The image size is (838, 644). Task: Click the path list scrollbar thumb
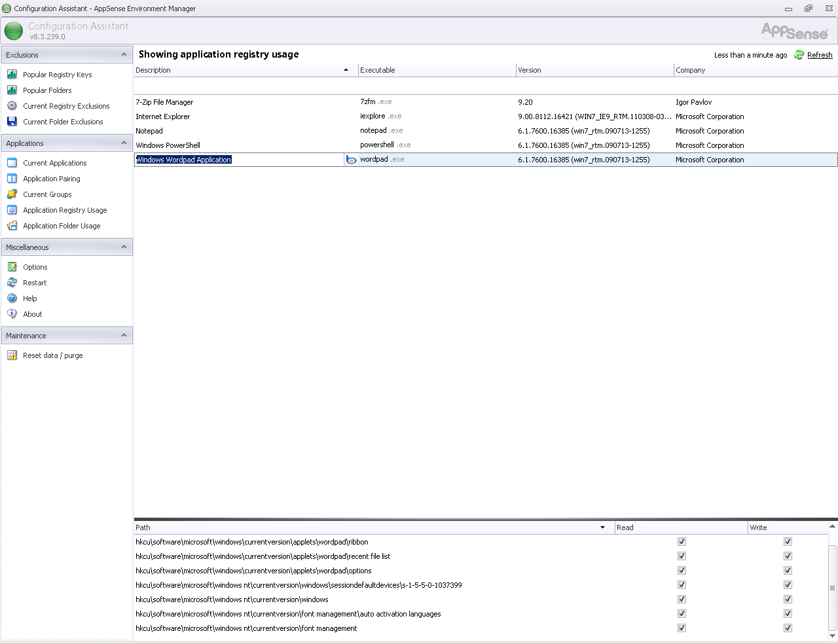(833, 587)
